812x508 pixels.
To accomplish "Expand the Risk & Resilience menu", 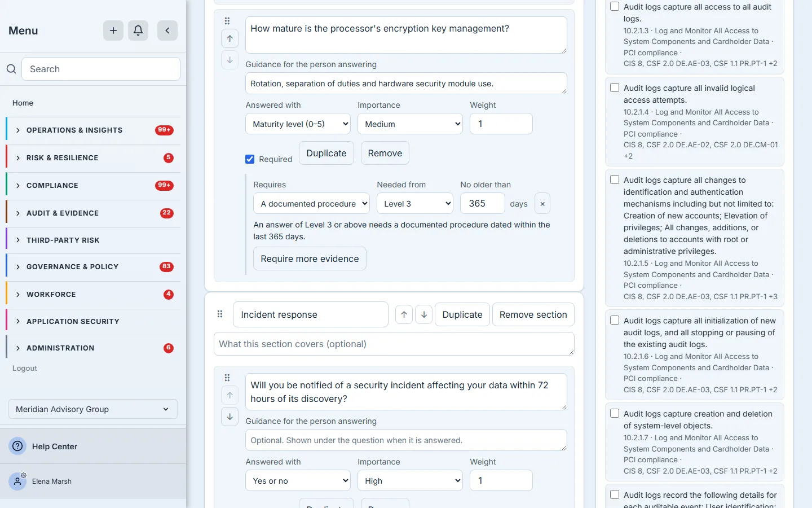I will pos(93,158).
